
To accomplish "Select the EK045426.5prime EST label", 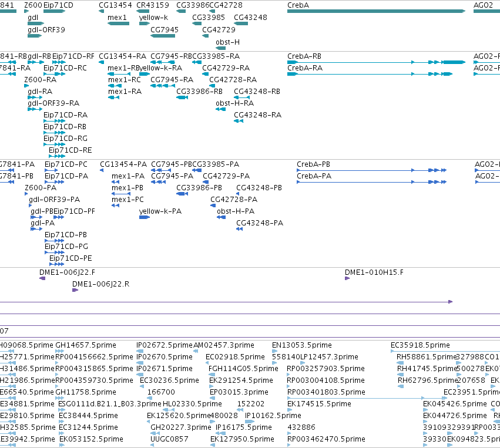I will [455, 404].
